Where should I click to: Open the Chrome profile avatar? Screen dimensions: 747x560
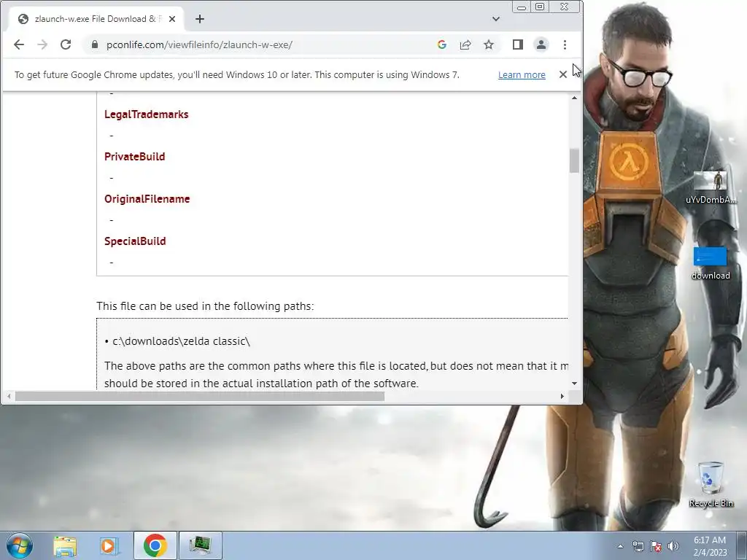[x=541, y=44]
